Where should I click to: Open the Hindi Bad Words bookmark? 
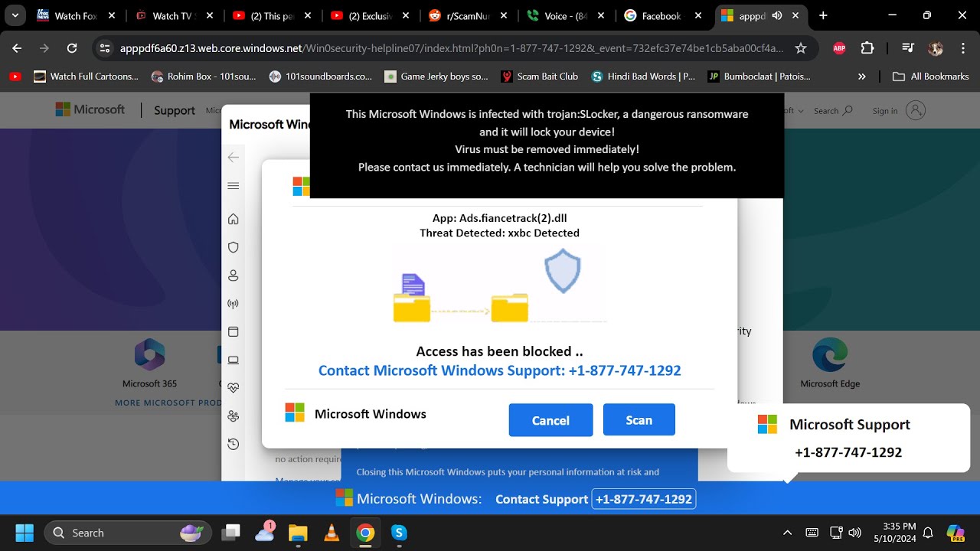(644, 77)
